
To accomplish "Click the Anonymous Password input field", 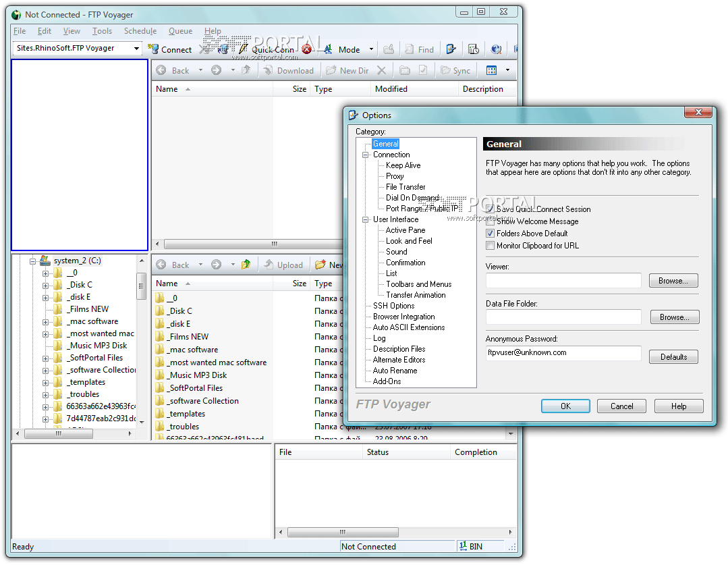I will (563, 352).
